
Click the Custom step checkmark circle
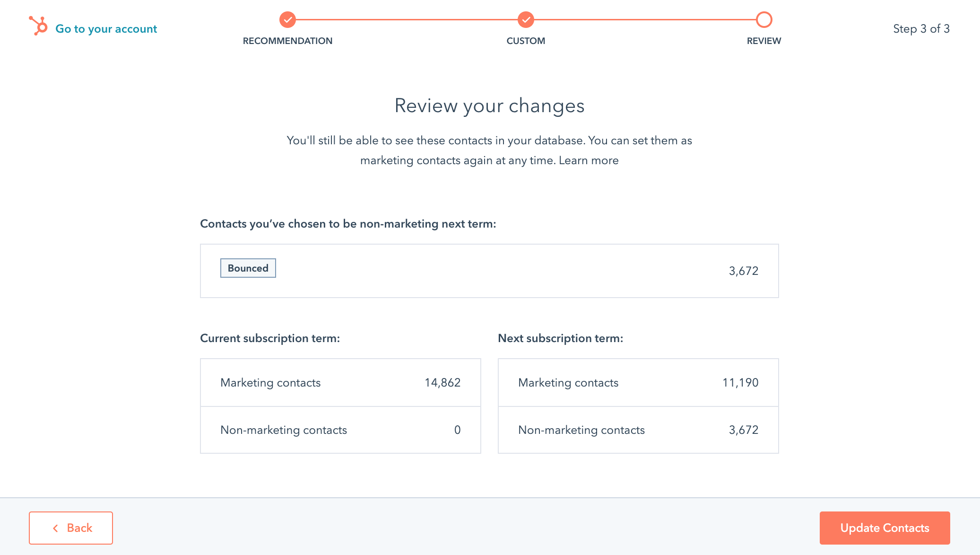526,20
